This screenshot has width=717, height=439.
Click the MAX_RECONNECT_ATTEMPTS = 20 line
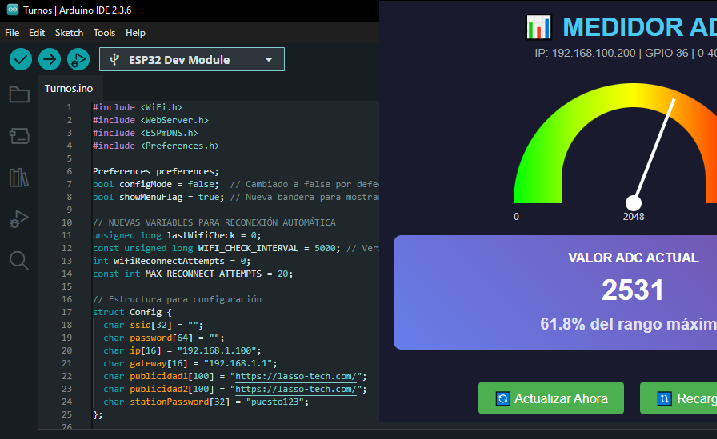(x=193, y=274)
